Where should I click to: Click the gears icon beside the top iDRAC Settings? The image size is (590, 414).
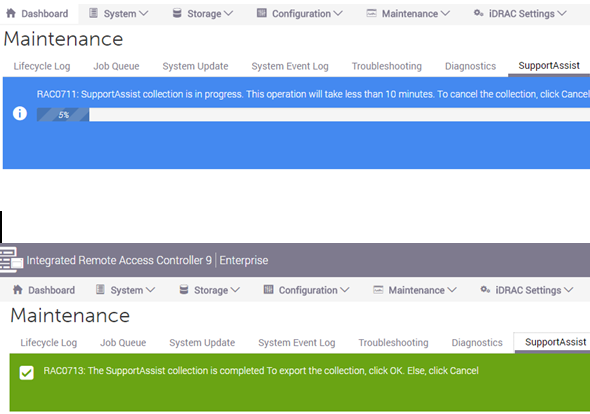478,14
